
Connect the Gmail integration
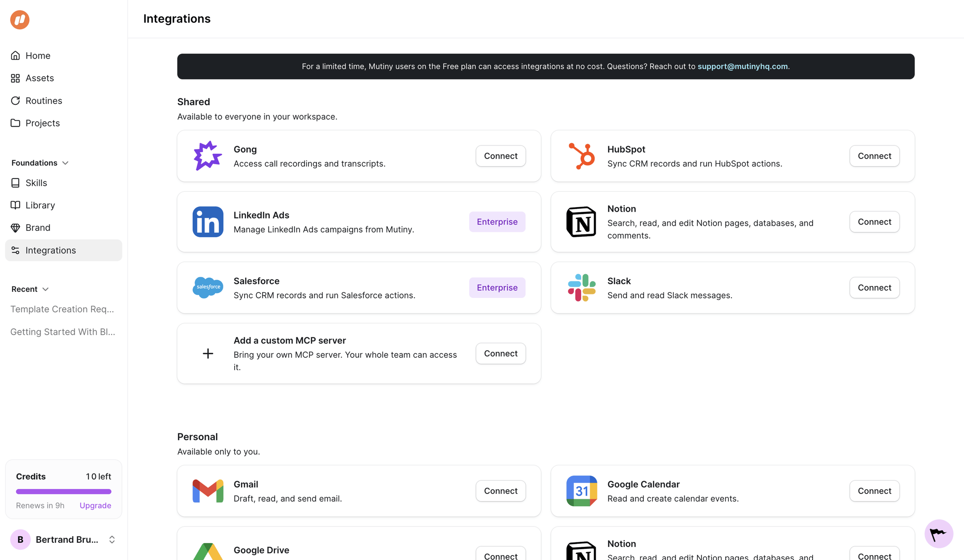[500, 491]
